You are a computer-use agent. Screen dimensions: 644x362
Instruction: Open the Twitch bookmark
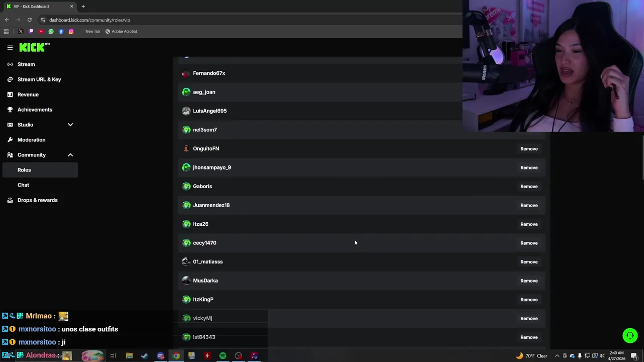coord(31,31)
